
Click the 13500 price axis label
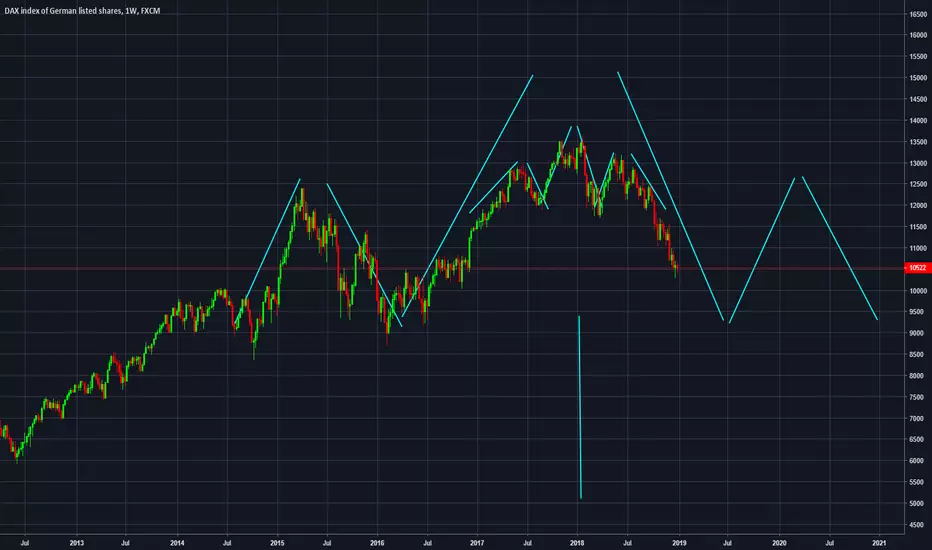(x=918, y=142)
